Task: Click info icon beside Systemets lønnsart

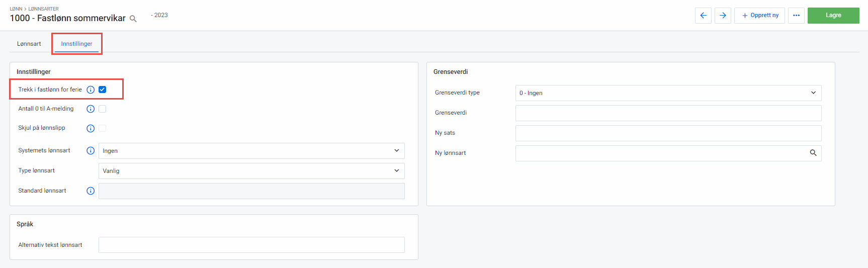Action: (91, 151)
